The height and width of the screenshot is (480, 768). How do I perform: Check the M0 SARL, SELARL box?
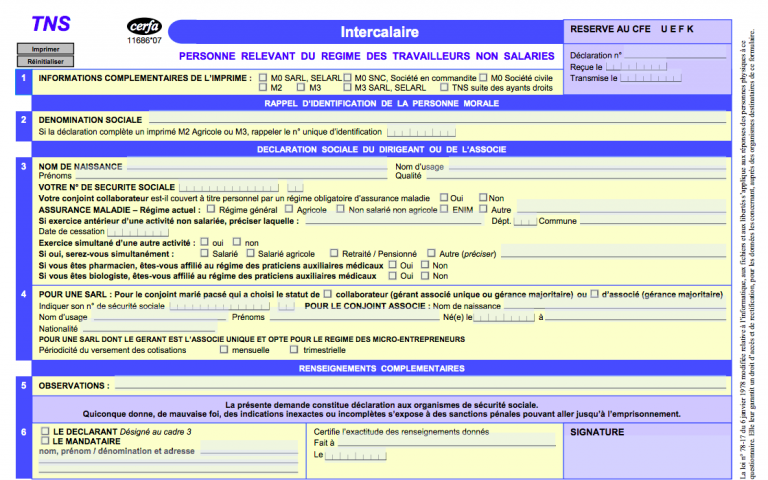(263, 77)
